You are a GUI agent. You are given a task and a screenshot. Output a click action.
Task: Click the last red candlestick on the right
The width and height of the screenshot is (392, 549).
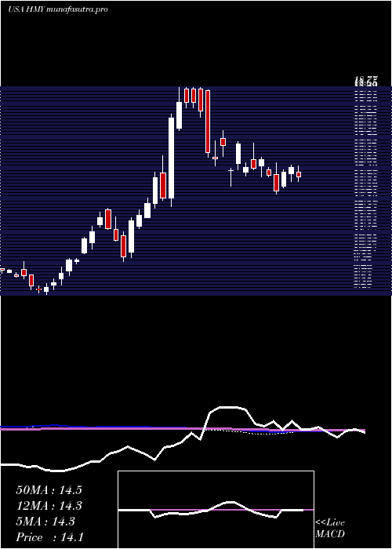click(299, 174)
